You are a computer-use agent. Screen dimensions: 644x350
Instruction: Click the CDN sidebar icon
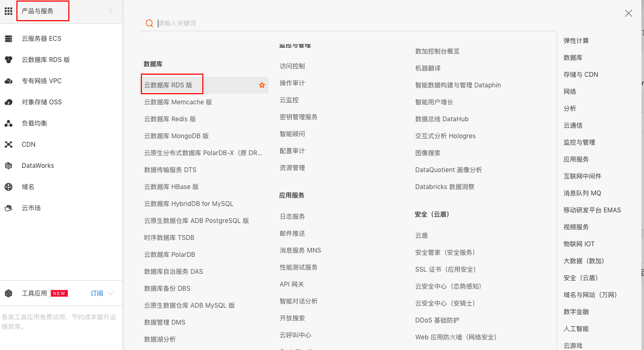pyautogui.click(x=8, y=145)
